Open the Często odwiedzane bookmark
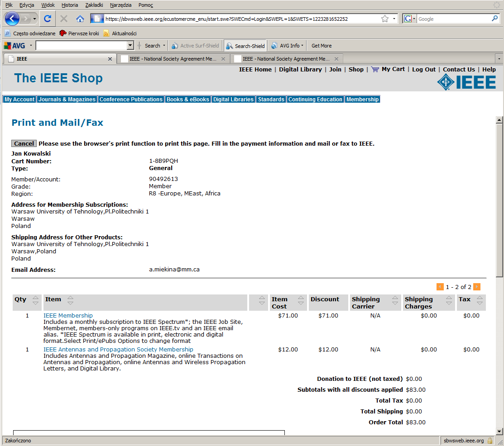 coord(30,33)
